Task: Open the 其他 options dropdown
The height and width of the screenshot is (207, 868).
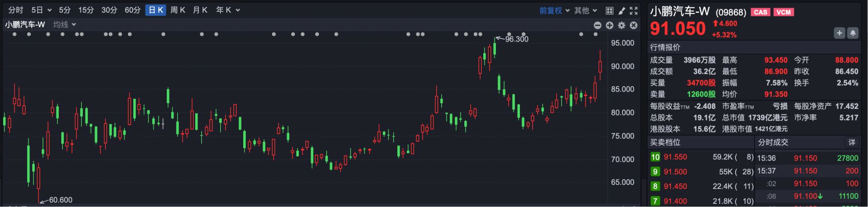Action: (x=585, y=10)
